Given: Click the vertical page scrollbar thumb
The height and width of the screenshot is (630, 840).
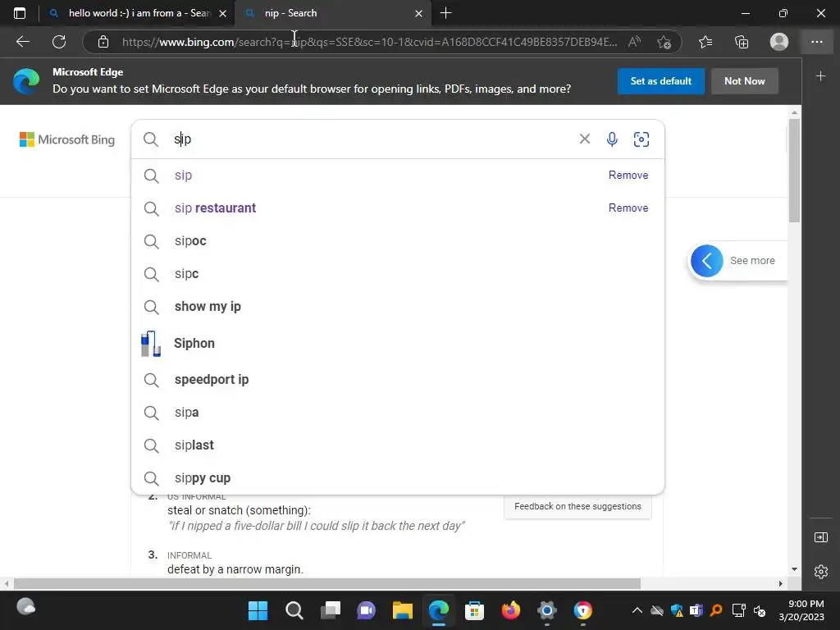Looking at the screenshot, I should pyautogui.click(x=794, y=171).
